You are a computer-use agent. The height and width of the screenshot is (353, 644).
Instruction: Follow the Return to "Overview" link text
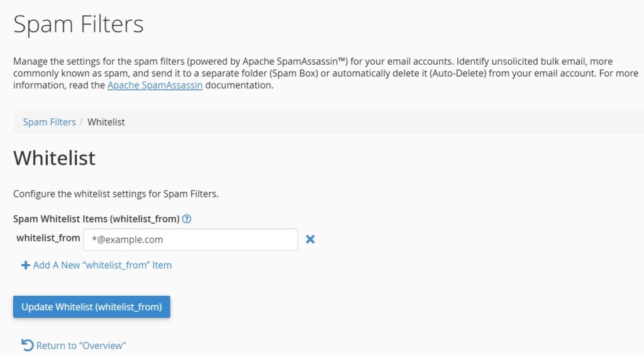pos(82,345)
